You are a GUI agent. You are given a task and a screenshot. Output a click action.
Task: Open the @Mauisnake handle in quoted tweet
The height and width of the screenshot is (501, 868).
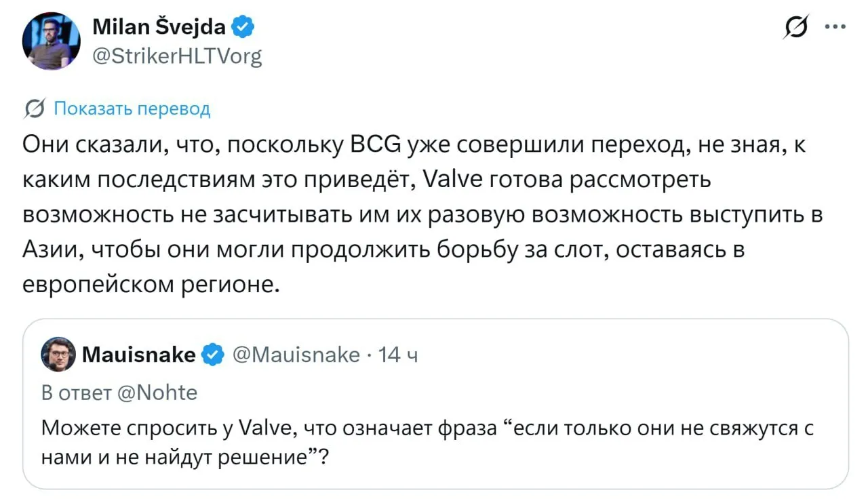[x=296, y=354]
